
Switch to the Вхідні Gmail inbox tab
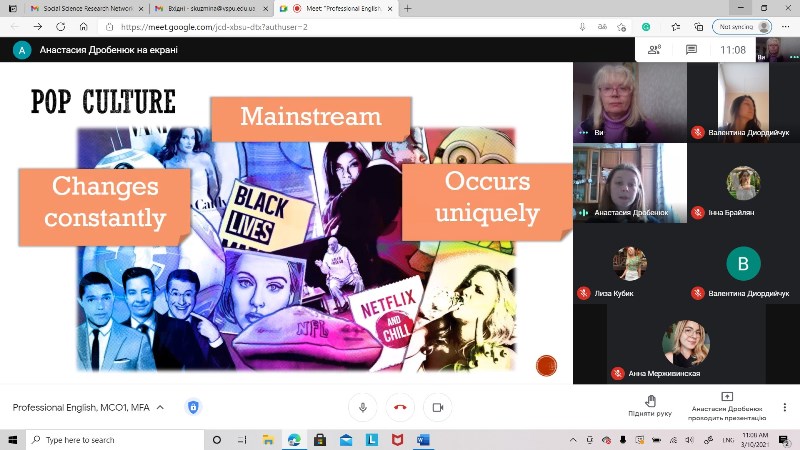pos(211,9)
